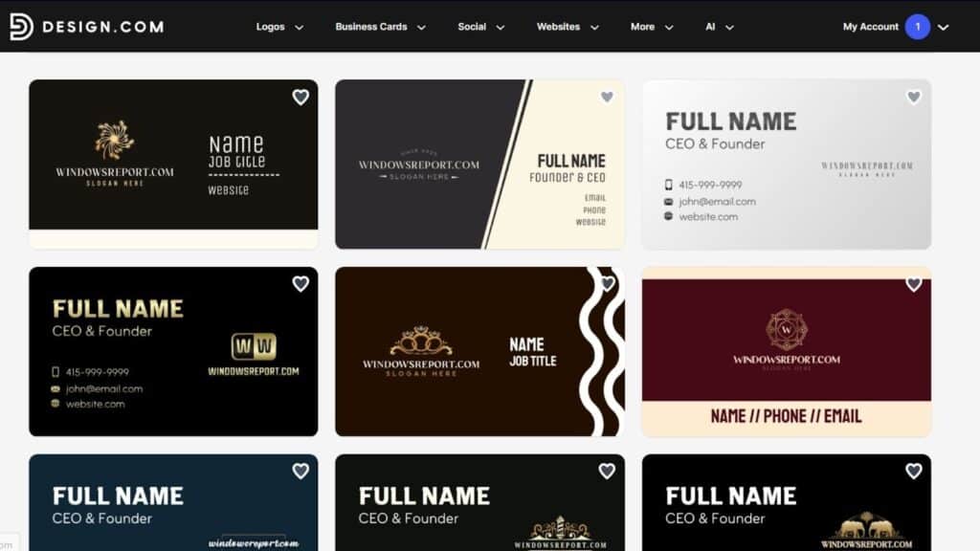Select the maroon business card template thumbnail
The height and width of the screenshot is (551, 980).
click(x=785, y=351)
